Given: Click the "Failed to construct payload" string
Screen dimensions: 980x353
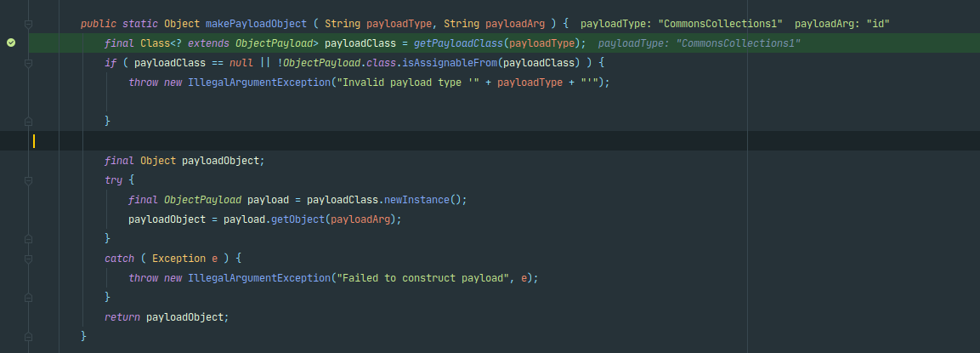Looking at the screenshot, I should coord(426,278).
